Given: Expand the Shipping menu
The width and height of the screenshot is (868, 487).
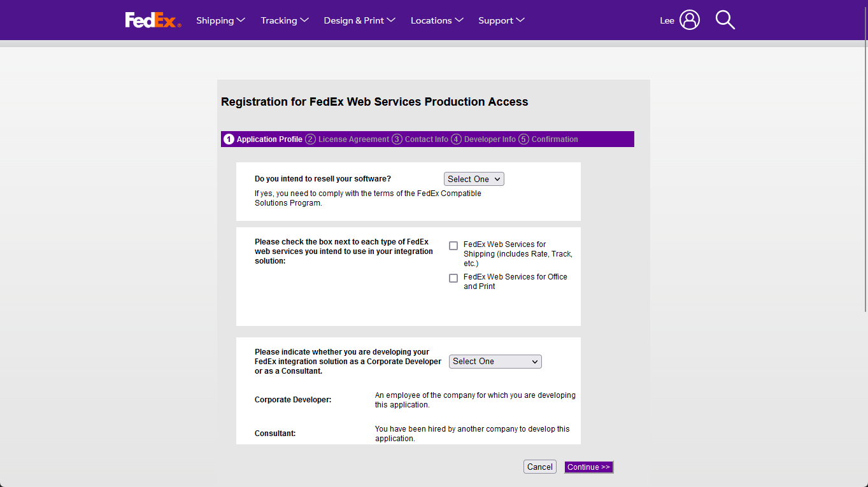Looking at the screenshot, I should coord(220,20).
